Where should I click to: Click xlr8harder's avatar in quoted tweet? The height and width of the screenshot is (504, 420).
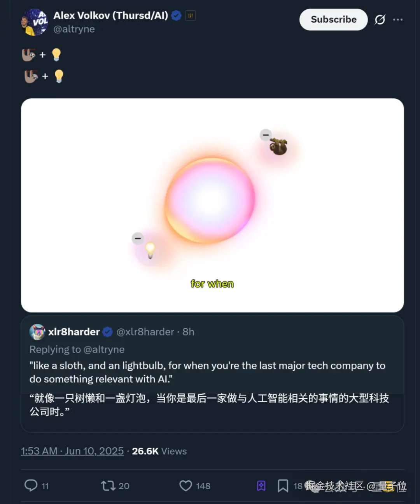[x=37, y=332]
